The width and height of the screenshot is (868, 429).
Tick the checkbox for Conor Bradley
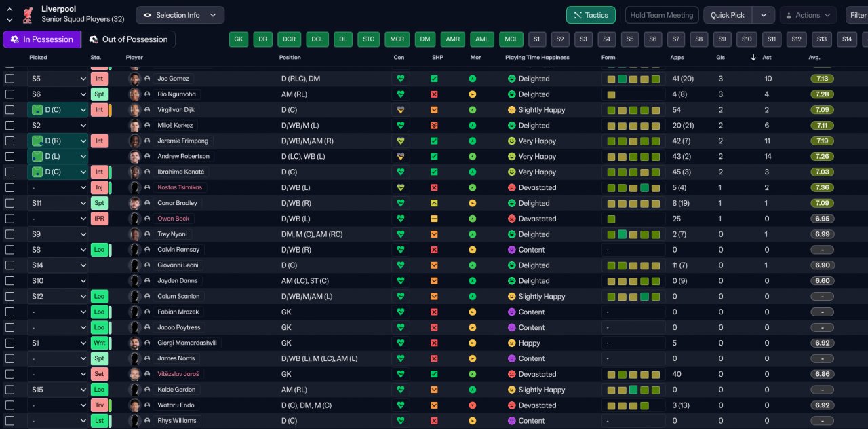[9, 203]
